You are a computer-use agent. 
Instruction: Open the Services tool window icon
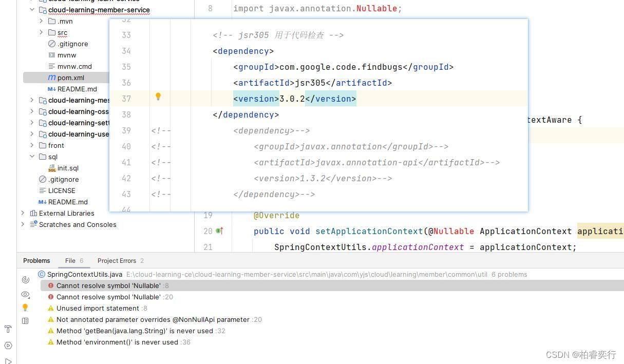pos(8,346)
